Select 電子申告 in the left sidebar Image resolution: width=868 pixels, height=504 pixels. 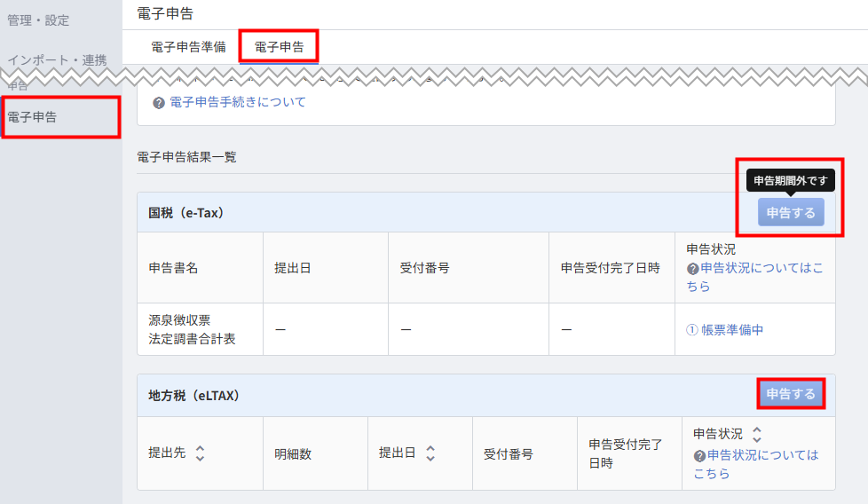pyautogui.click(x=32, y=117)
